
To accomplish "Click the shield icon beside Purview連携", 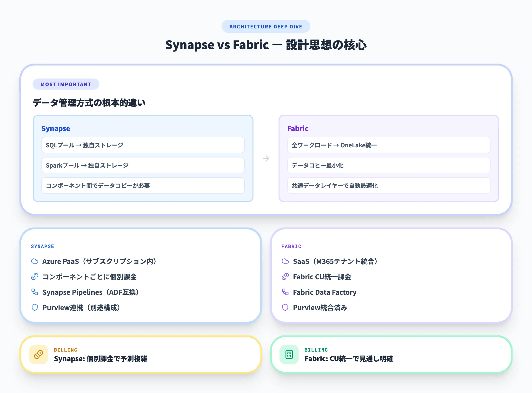I will pos(35,308).
